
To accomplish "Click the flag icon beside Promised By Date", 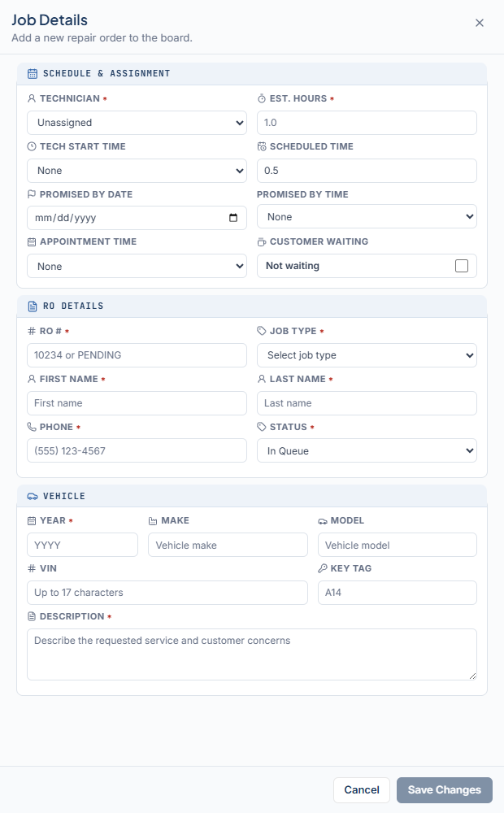I will point(32,194).
